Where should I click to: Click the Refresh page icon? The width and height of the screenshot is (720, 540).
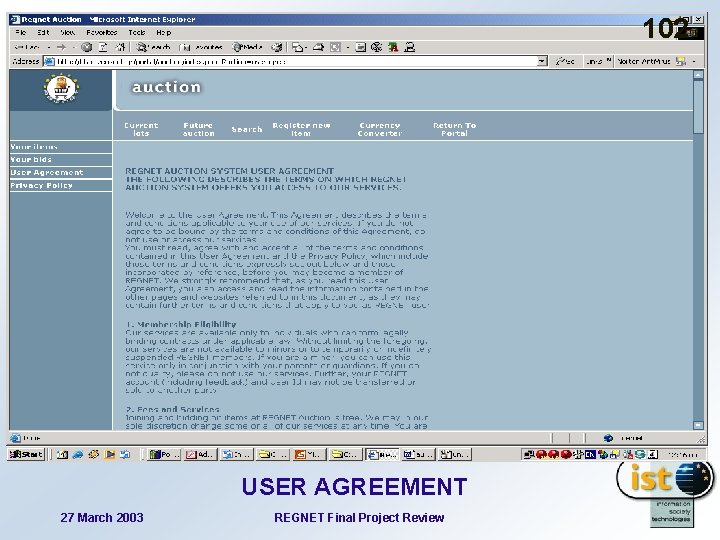[x=103, y=47]
